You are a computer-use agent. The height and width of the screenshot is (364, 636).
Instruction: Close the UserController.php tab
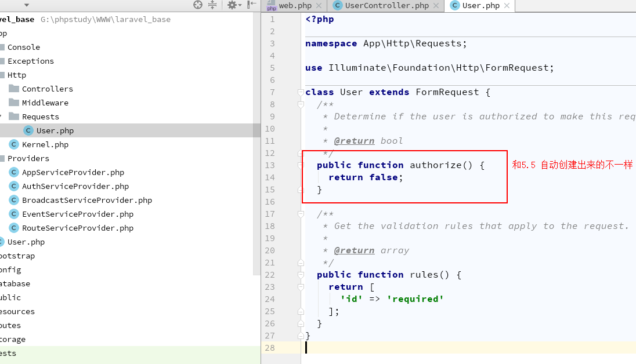436,6
